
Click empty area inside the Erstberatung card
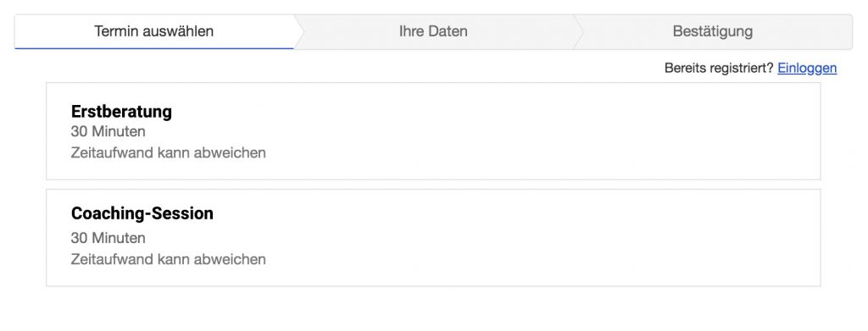tap(526, 131)
